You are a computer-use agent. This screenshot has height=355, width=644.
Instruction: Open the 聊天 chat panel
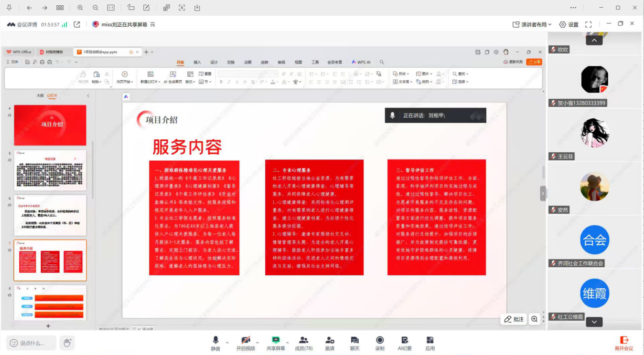coord(354,343)
